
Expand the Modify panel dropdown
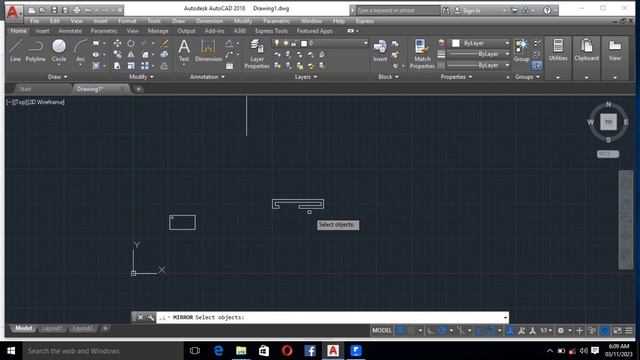(141, 77)
